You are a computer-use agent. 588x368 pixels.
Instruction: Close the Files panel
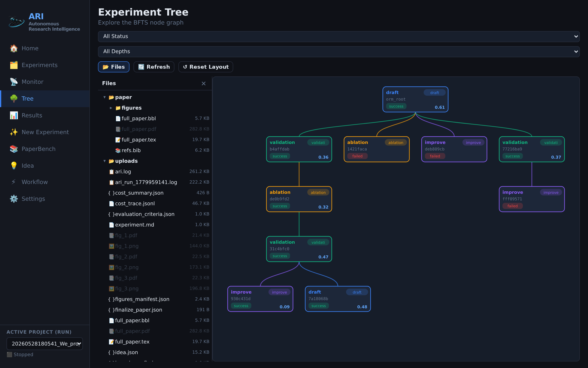(204, 83)
